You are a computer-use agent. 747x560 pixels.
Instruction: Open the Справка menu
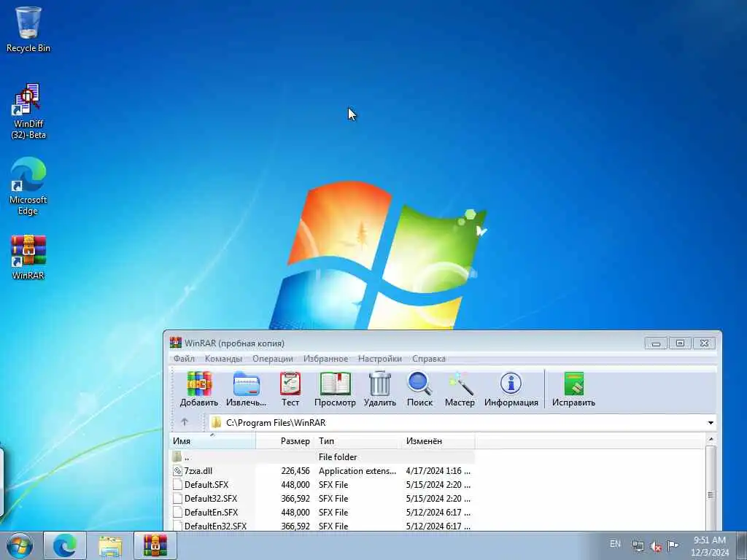(x=429, y=359)
